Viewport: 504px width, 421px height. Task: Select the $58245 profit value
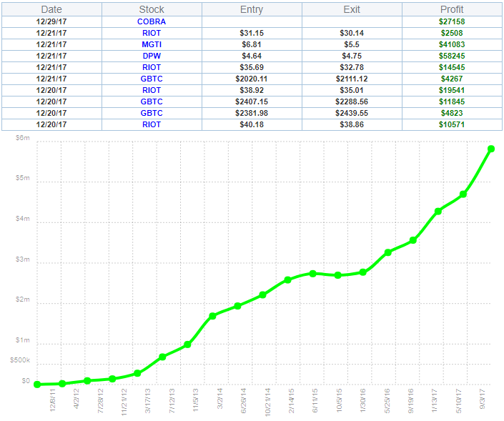452,56
